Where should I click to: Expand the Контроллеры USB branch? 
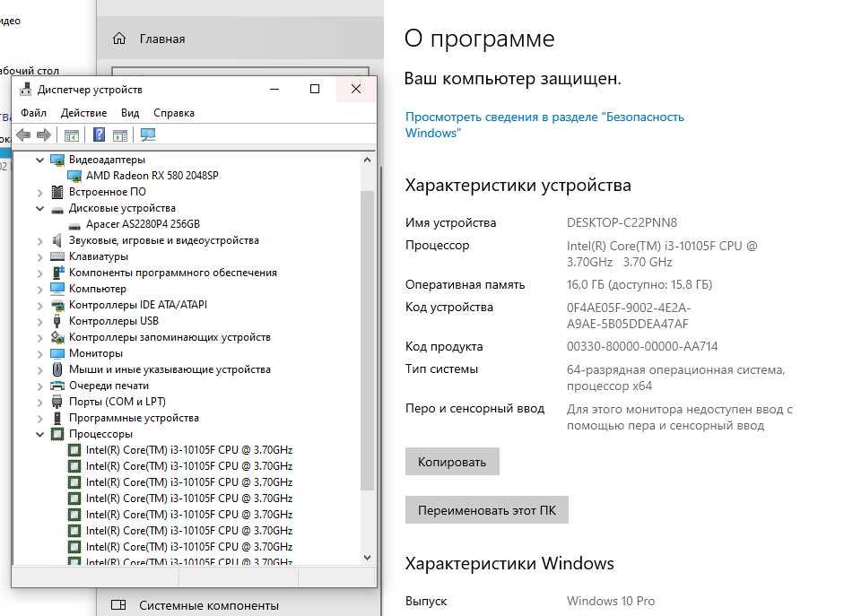[x=39, y=322]
